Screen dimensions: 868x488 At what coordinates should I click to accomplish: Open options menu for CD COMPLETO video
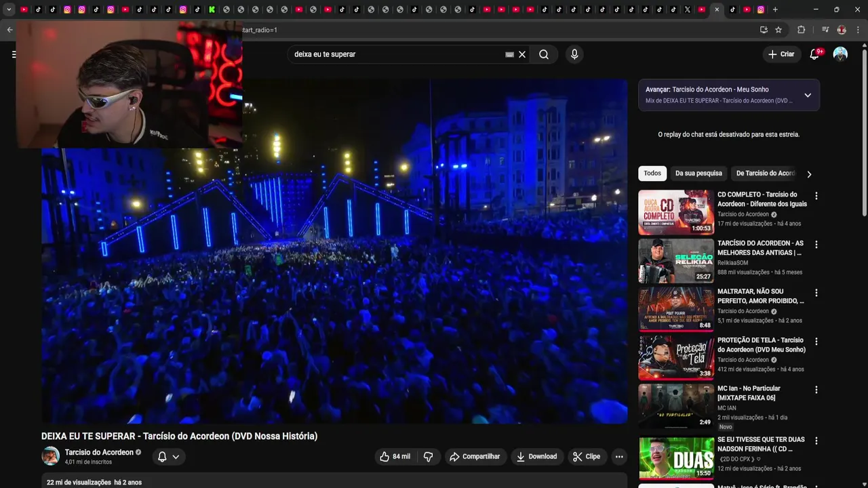pyautogui.click(x=816, y=196)
